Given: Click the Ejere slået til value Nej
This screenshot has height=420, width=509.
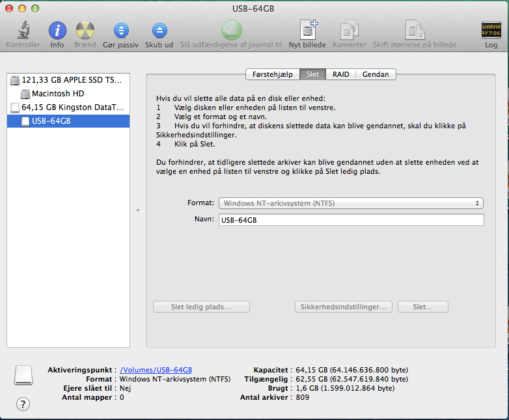Looking at the screenshot, I should [126, 388].
